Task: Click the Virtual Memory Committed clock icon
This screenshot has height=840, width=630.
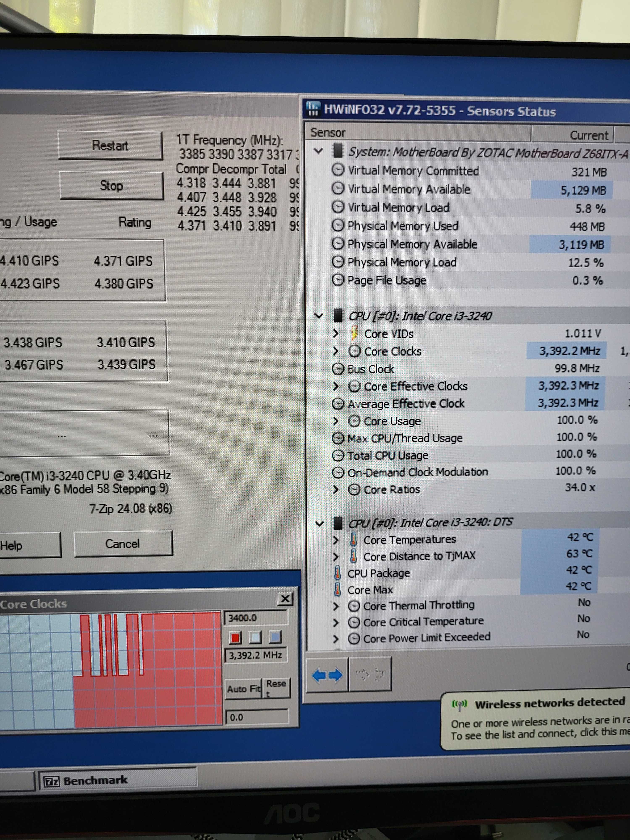Action: [338, 170]
